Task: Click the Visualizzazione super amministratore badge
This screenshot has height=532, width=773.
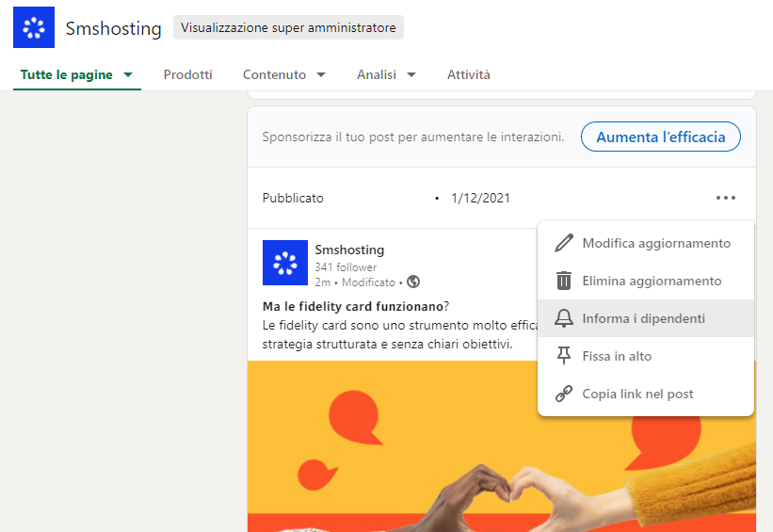Action: pyautogui.click(x=288, y=27)
